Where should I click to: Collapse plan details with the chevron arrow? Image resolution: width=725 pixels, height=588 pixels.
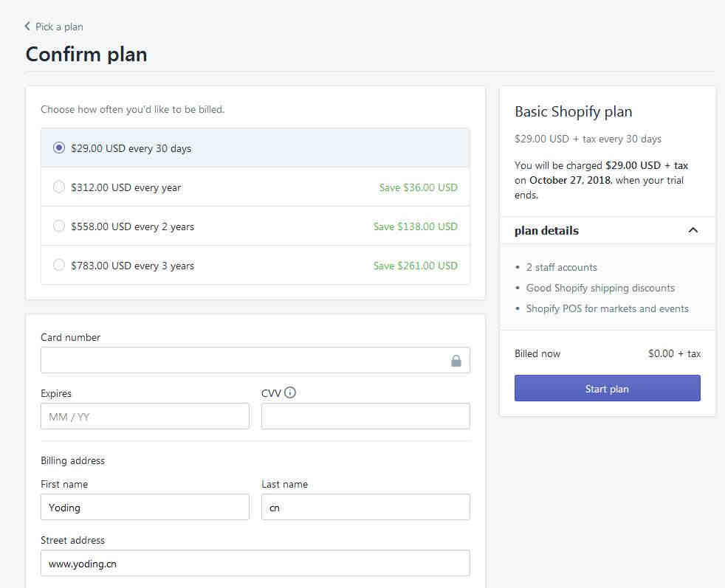(693, 230)
